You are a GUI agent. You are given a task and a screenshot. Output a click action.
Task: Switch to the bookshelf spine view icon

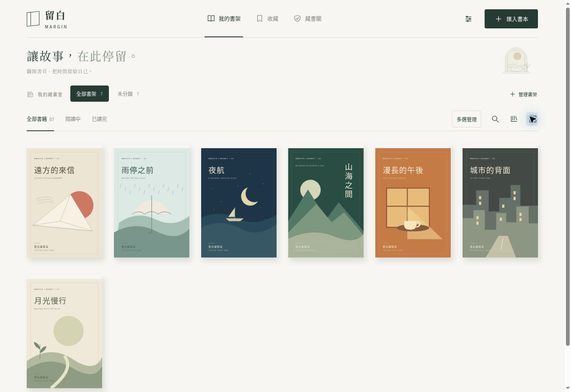[x=514, y=119]
